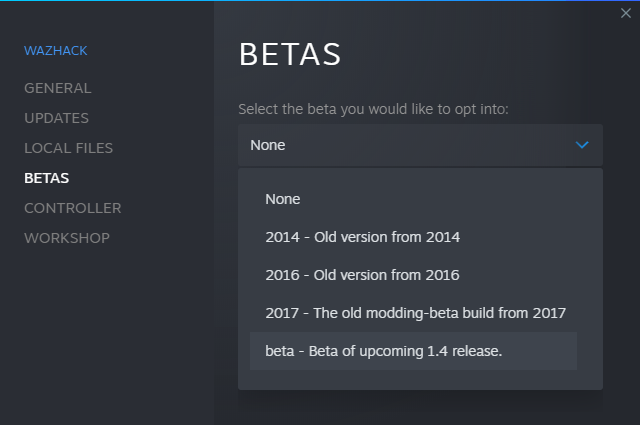Click the 'Select the beta' label text

(x=373, y=109)
